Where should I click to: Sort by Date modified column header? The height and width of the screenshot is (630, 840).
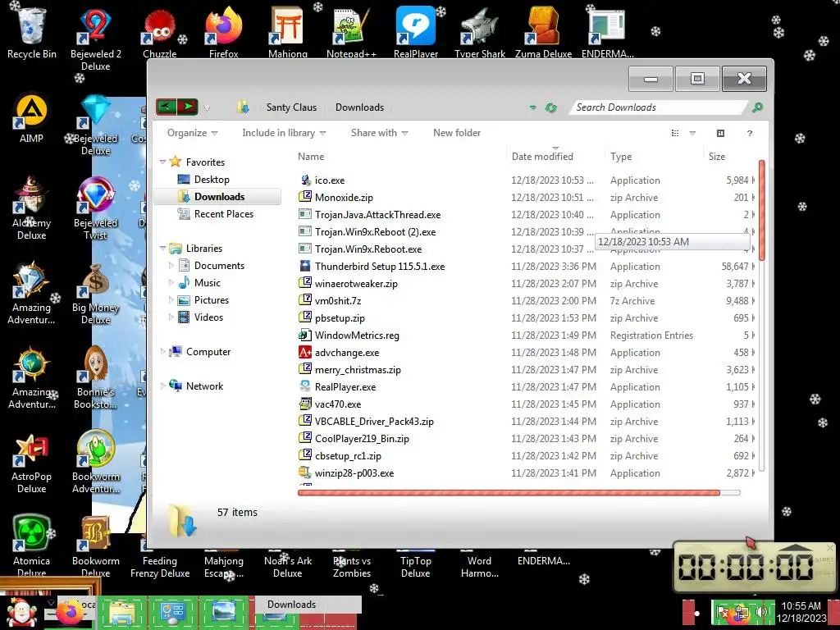click(x=555, y=157)
